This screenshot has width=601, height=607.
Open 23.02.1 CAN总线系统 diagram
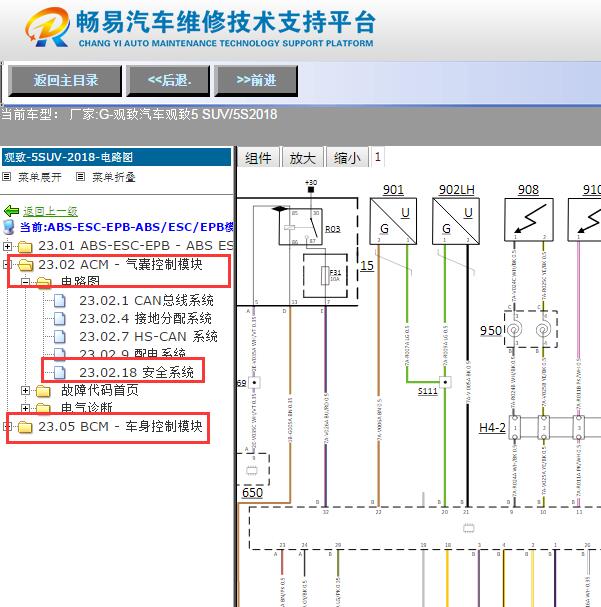(146, 300)
